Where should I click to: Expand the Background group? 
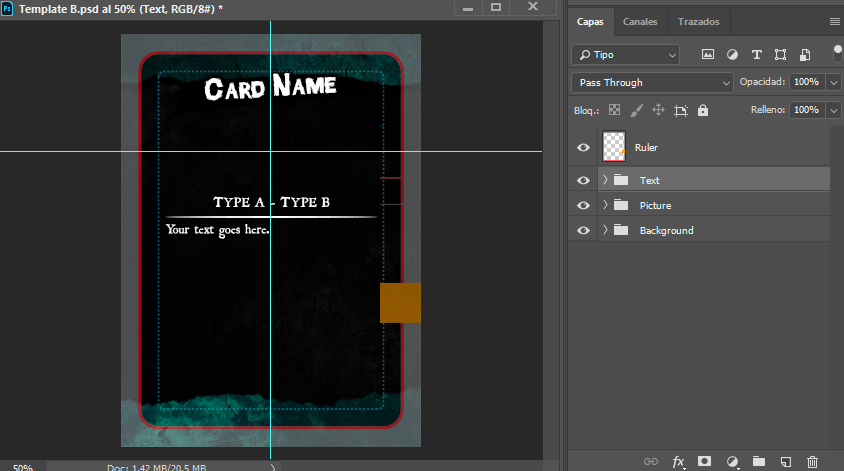click(x=606, y=230)
